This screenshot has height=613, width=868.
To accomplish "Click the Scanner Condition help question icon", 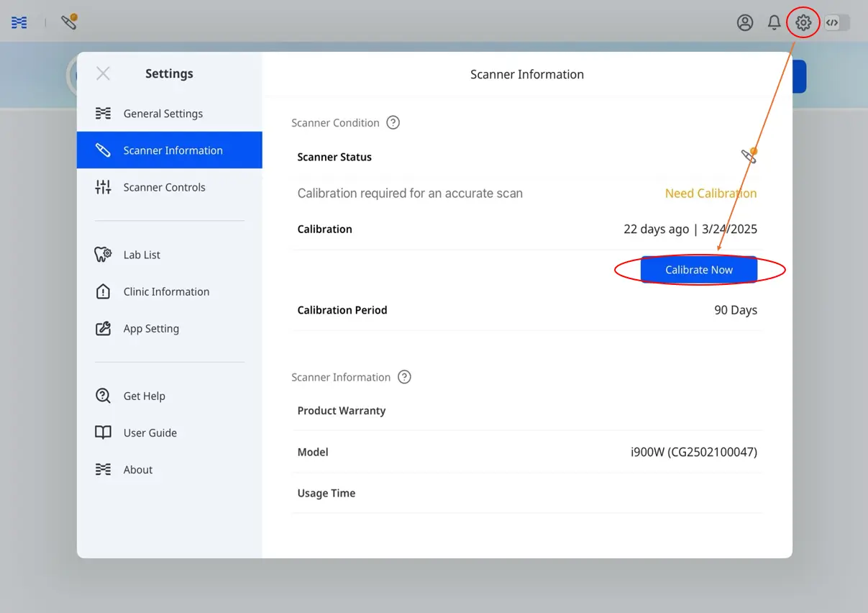I will click(x=393, y=122).
